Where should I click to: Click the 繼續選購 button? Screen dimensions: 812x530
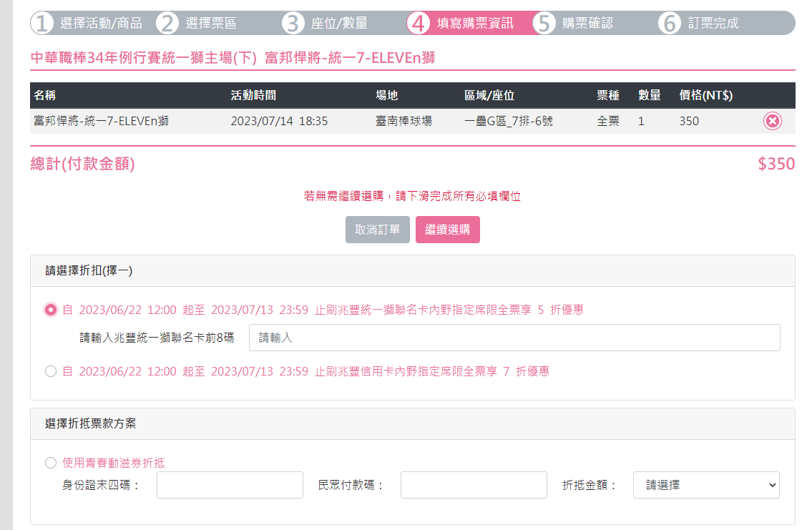click(448, 230)
